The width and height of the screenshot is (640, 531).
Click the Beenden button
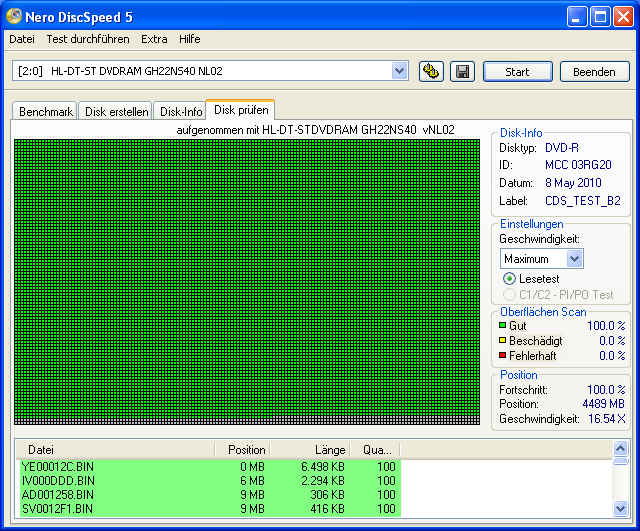coord(594,72)
